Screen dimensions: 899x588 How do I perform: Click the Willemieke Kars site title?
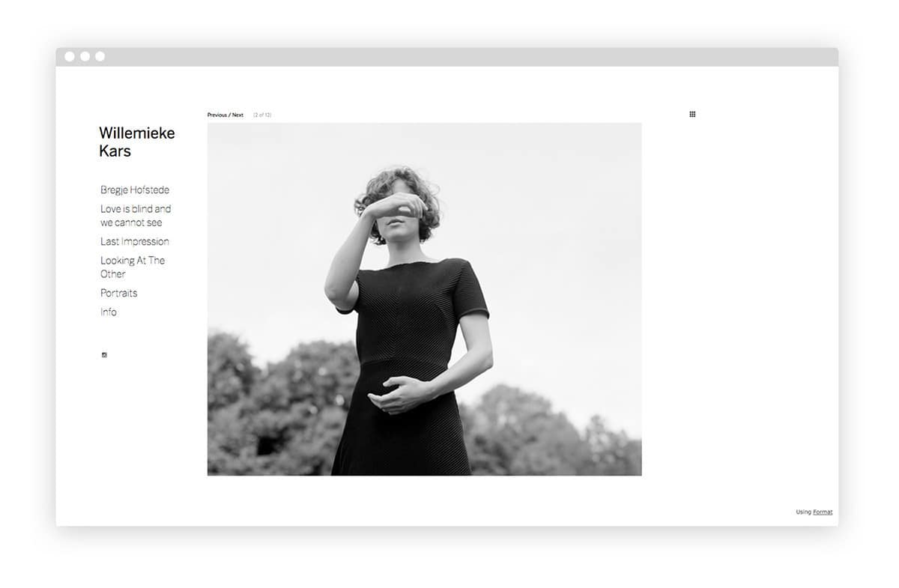pos(137,142)
